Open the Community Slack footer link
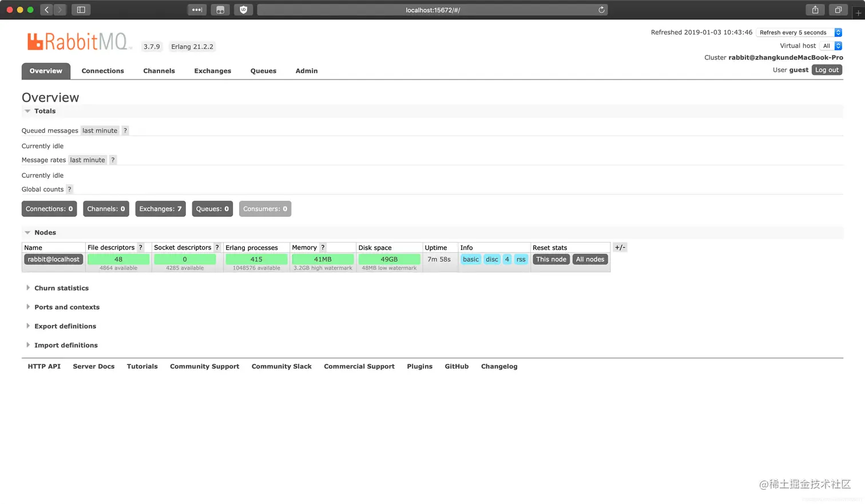Screen dimensions: 865x504 [x=281, y=367]
